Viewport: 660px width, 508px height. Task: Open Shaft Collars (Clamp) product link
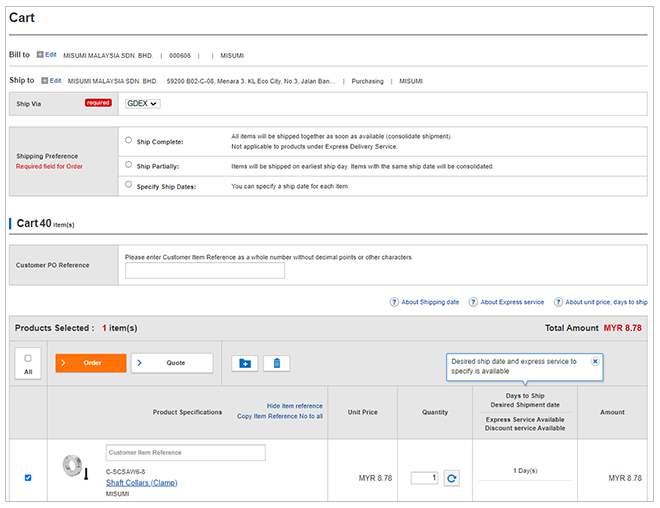(x=141, y=483)
